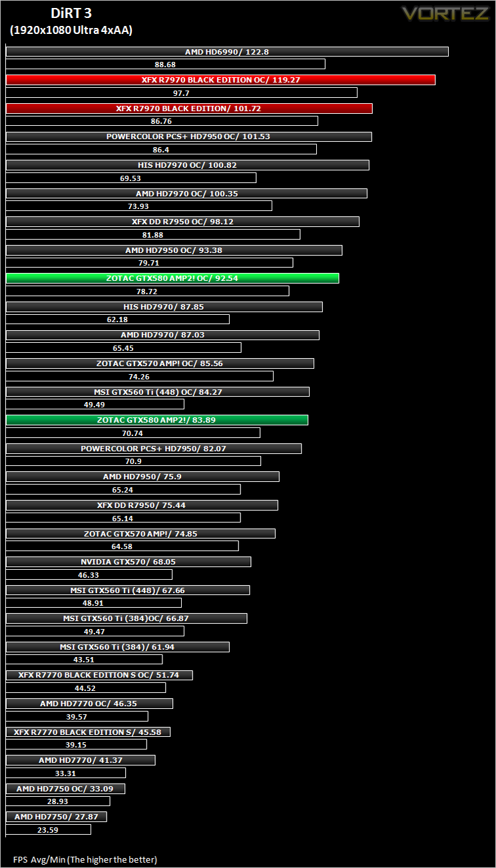Click the ZOTAC GTX570 AMP! OC 85.56 bar
The width and height of the screenshot is (496, 868).
point(160,363)
